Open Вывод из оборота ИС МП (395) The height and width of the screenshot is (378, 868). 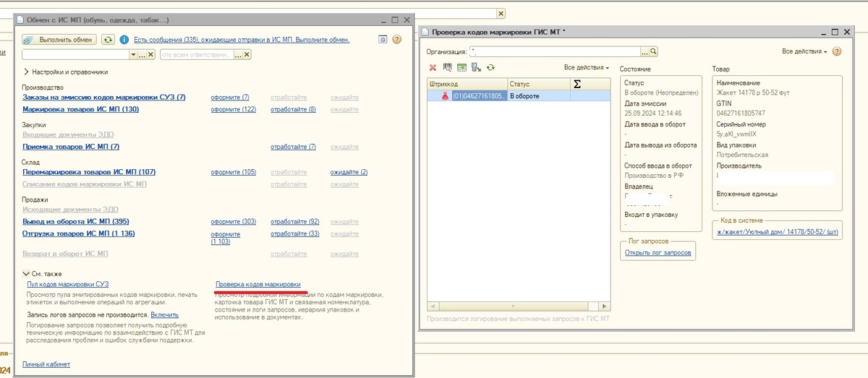pyautogui.click(x=76, y=221)
